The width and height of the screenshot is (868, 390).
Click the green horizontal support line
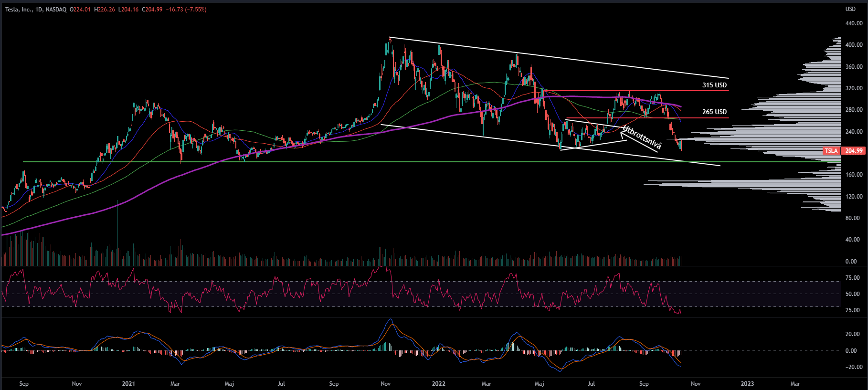pos(334,162)
